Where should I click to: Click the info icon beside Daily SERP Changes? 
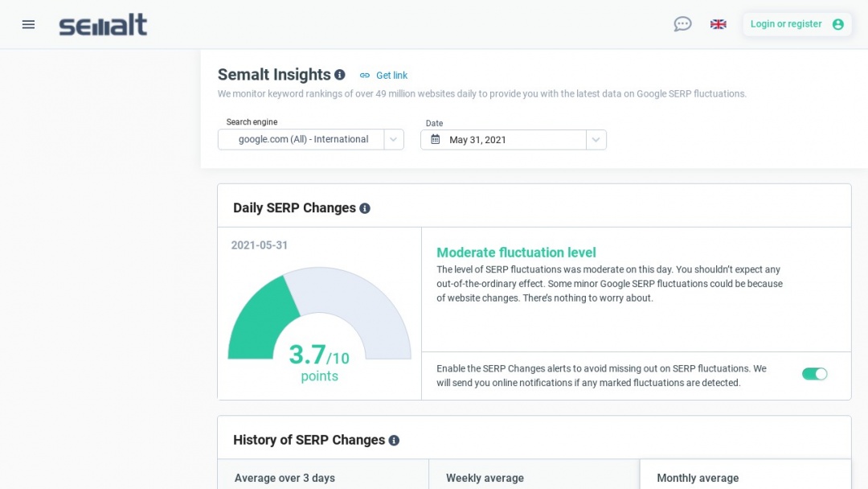[x=365, y=208]
